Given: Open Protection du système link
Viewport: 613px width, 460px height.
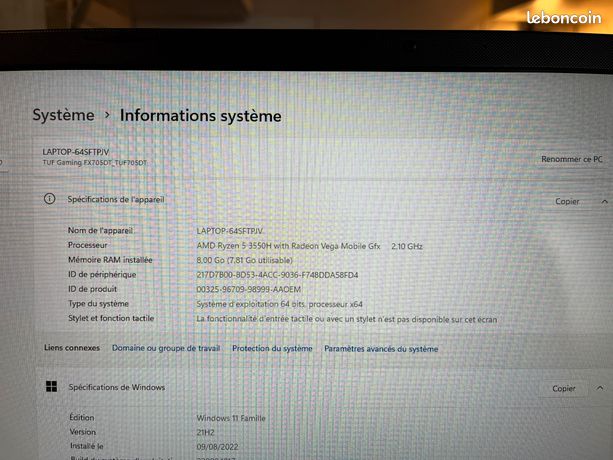Looking at the screenshot, I should [272, 348].
